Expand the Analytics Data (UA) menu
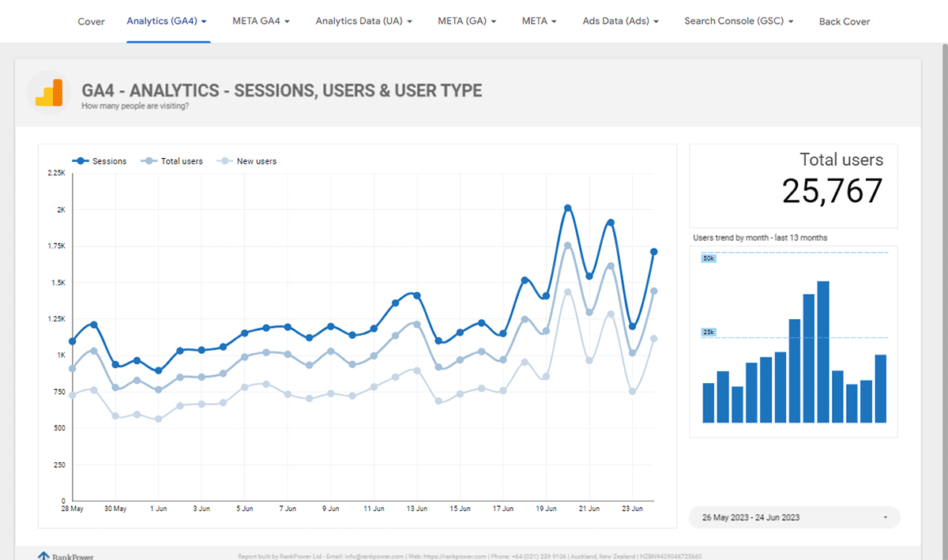The image size is (948, 560). 364,21
